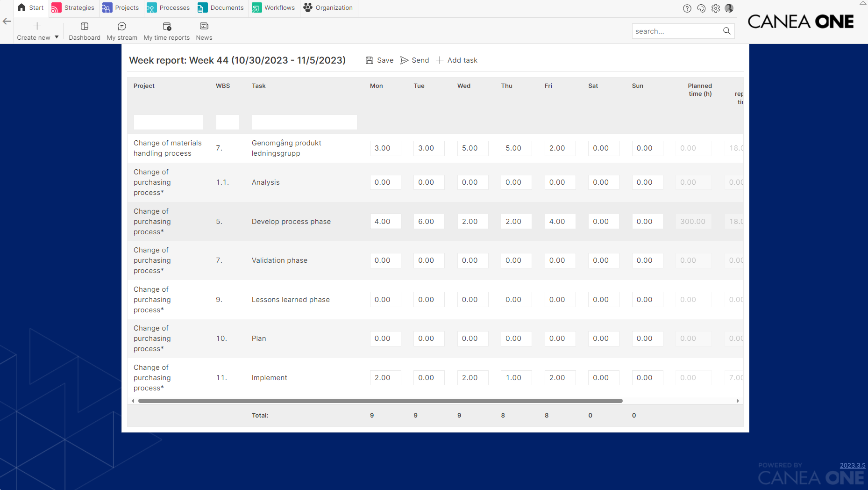Add task to the week report
Image resolution: width=868 pixels, height=490 pixels.
[456, 60]
